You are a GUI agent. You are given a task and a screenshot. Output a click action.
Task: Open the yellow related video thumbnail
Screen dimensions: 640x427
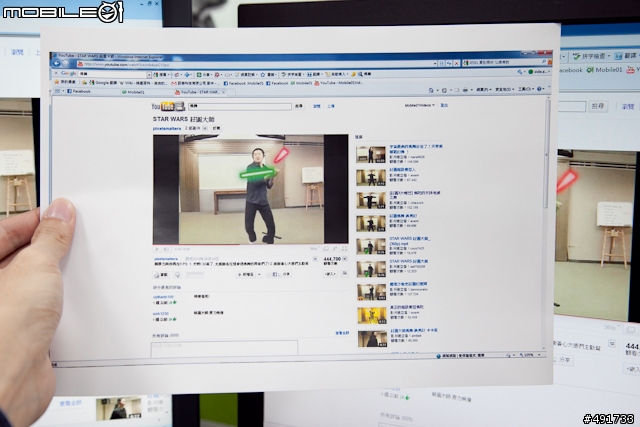tap(372, 315)
